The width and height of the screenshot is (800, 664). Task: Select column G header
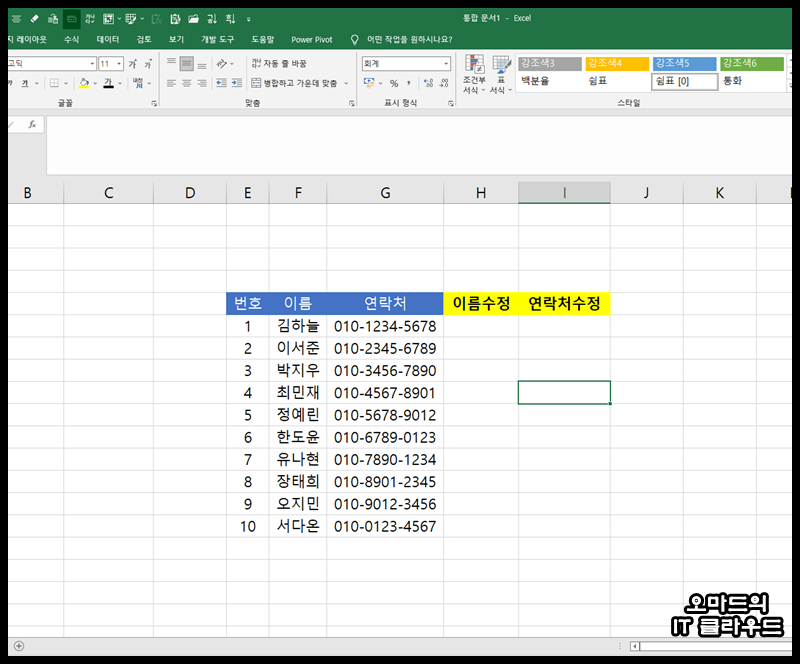385,193
